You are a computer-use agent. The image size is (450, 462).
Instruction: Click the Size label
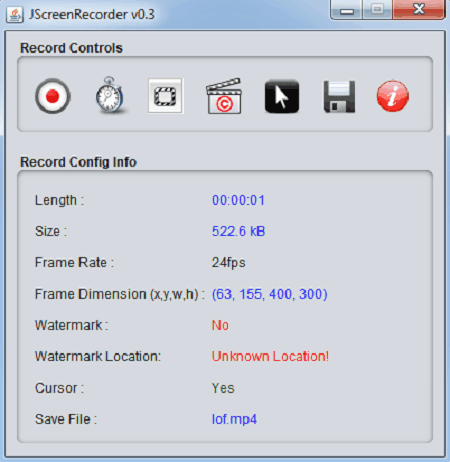pyautogui.click(x=51, y=231)
